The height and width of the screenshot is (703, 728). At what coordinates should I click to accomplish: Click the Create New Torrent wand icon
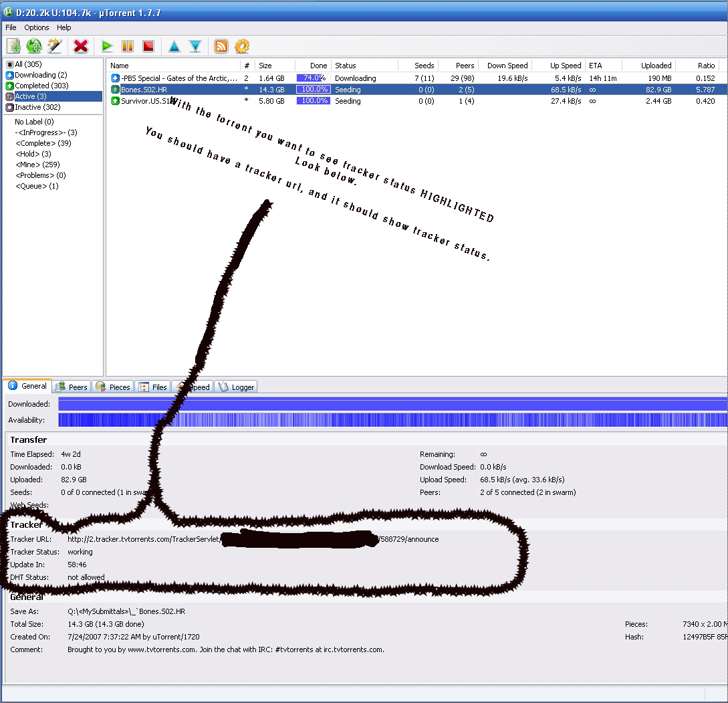55,46
